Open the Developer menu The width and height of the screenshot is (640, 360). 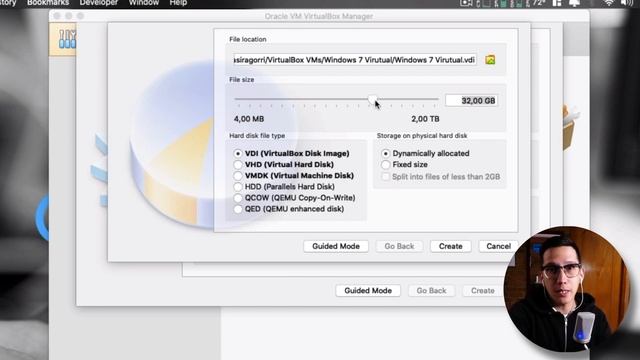99,3
